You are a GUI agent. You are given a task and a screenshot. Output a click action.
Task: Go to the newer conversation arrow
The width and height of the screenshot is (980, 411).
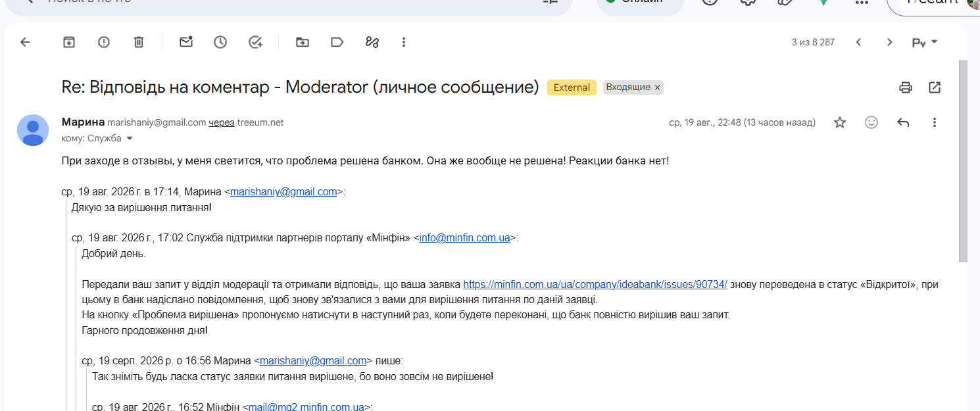pos(858,42)
